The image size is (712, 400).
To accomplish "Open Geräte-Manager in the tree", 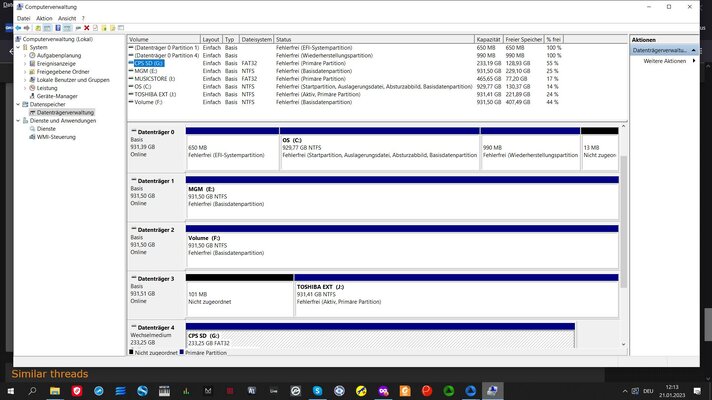I will 57,96.
